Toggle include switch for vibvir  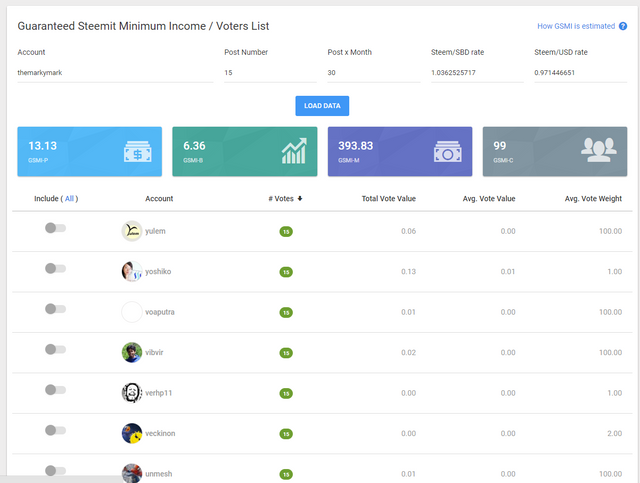(x=56, y=349)
